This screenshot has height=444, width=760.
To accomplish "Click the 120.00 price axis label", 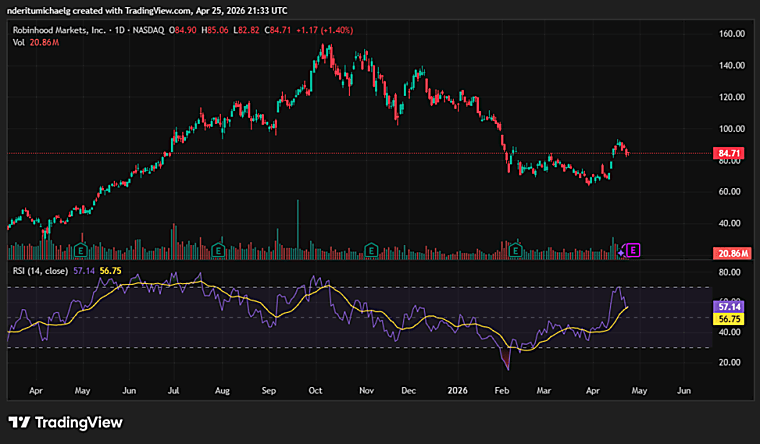I will pos(732,97).
